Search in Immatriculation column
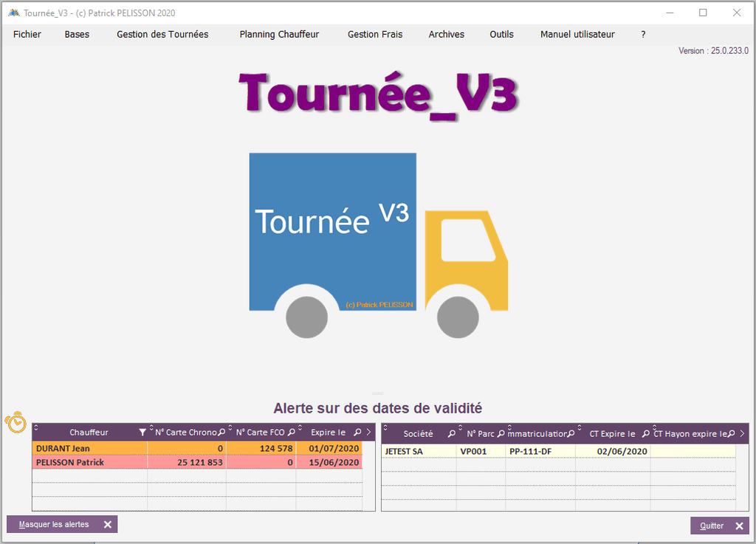Viewport: 756px width, 544px height. click(x=571, y=434)
